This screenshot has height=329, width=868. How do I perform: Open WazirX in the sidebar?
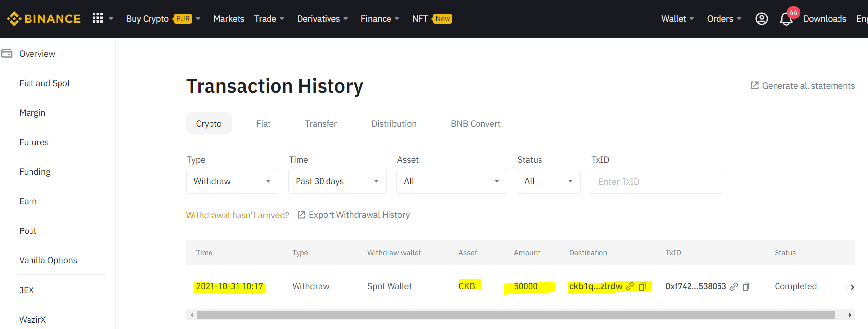tap(32, 320)
